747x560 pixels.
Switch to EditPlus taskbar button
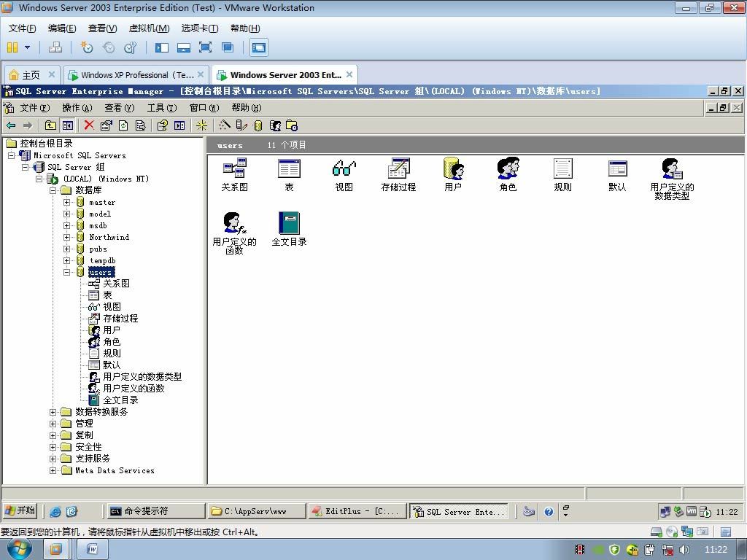pos(357,511)
